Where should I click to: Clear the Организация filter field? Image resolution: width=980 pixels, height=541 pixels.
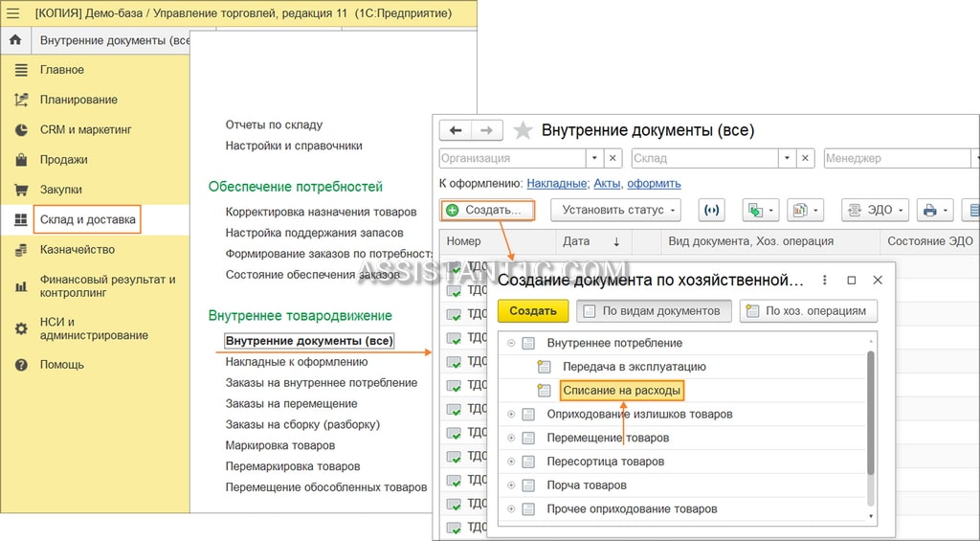[x=613, y=158]
